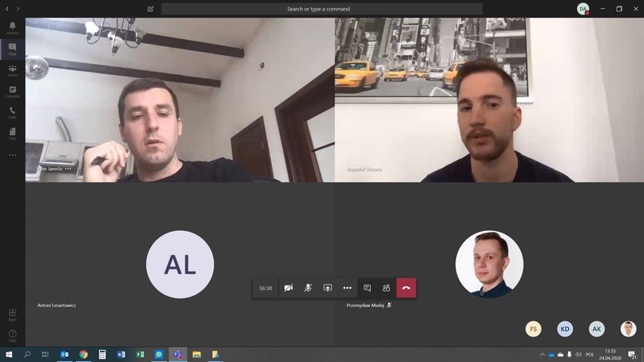644x362 pixels.
Task: Open the yellow file app beside File Explorer
Action: point(216,354)
